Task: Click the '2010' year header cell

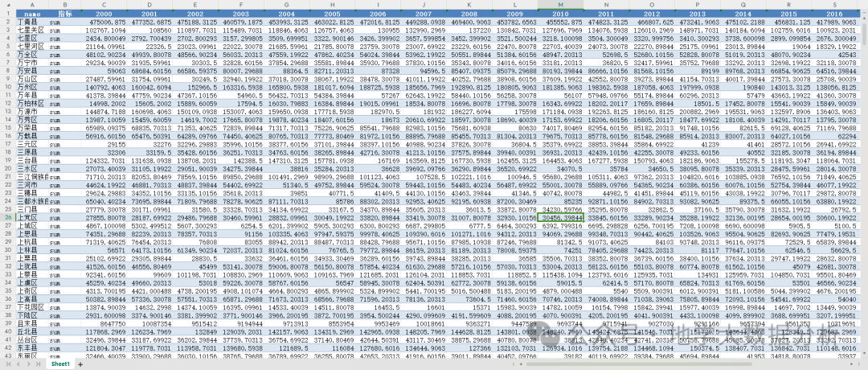Action: pyautogui.click(x=560, y=14)
